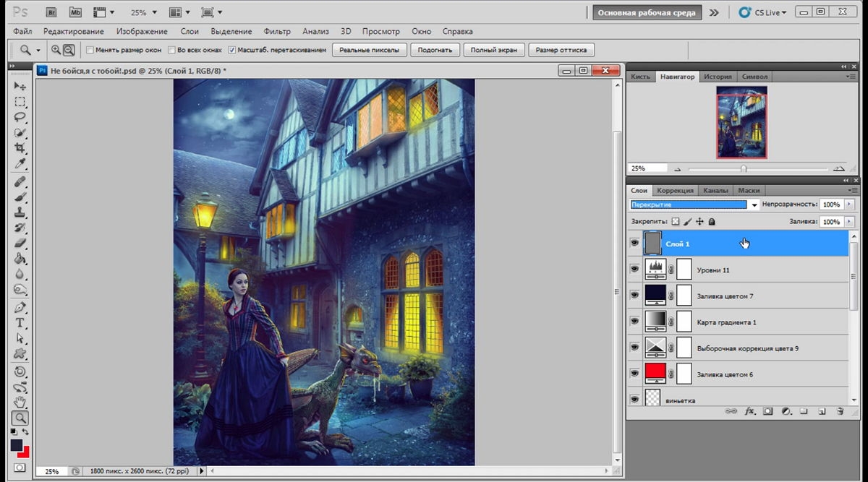The height and width of the screenshot is (482, 868).
Task: Add layer mask icon
Action: pyautogui.click(x=768, y=411)
